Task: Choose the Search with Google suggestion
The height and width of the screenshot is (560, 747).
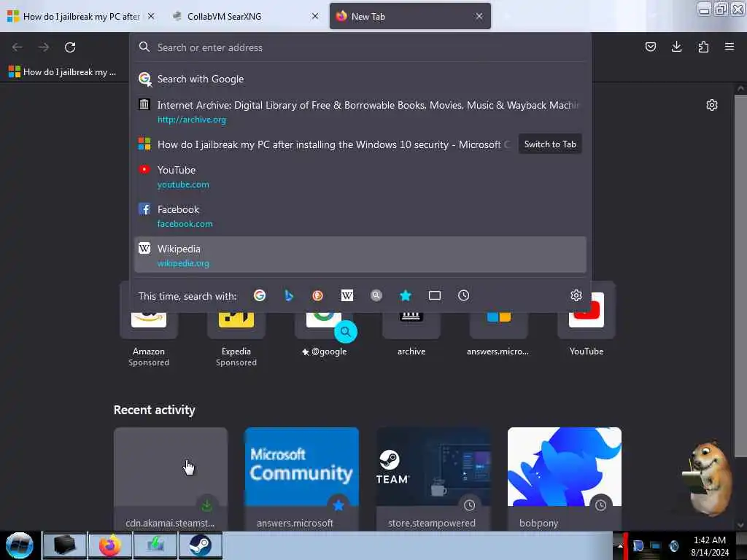Action: (x=360, y=79)
